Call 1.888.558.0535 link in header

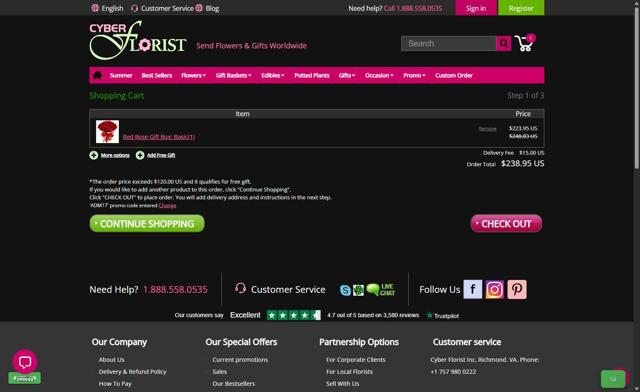tap(413, 8)
